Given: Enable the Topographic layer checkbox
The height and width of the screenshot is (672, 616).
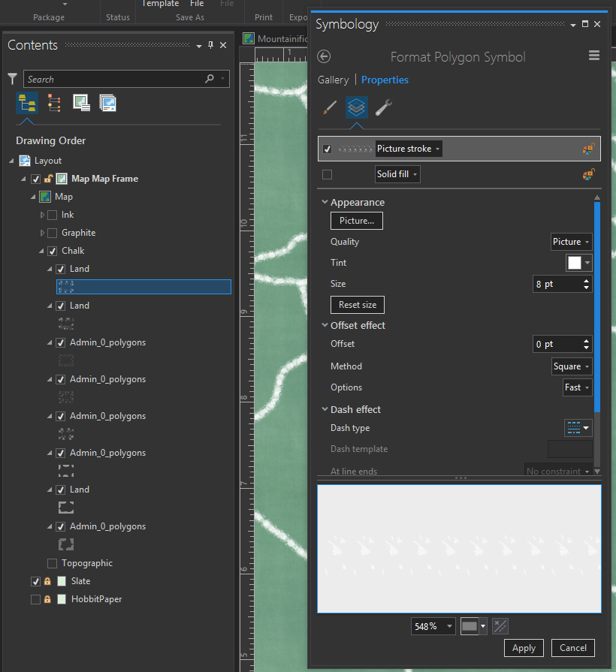Looking at the screenshot, I should [x=53, y=563].
